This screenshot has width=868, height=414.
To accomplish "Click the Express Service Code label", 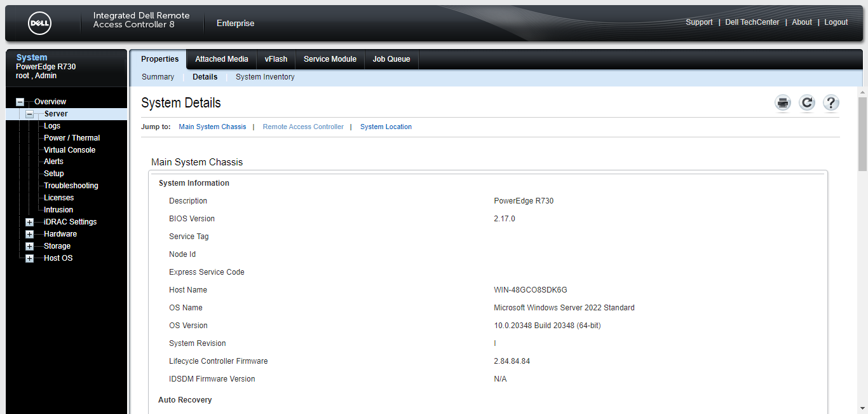I will pyautogui.click(x=207, y=272).
